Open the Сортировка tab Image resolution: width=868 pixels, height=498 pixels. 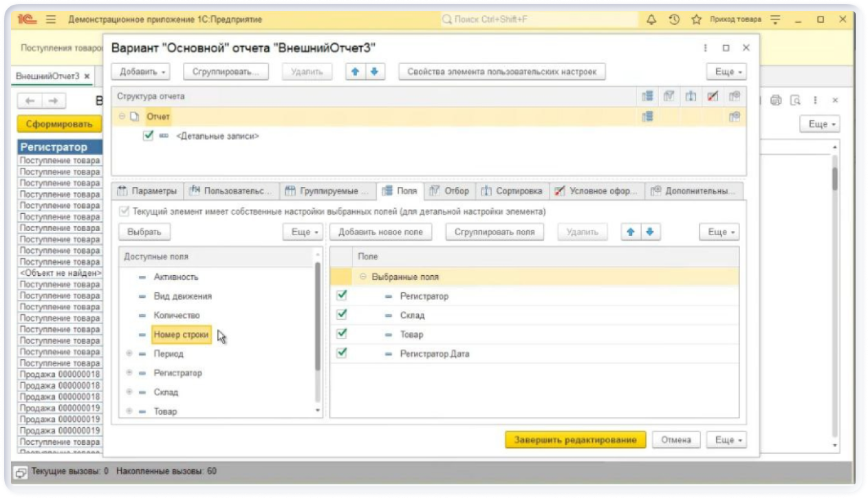click(513, 191)
